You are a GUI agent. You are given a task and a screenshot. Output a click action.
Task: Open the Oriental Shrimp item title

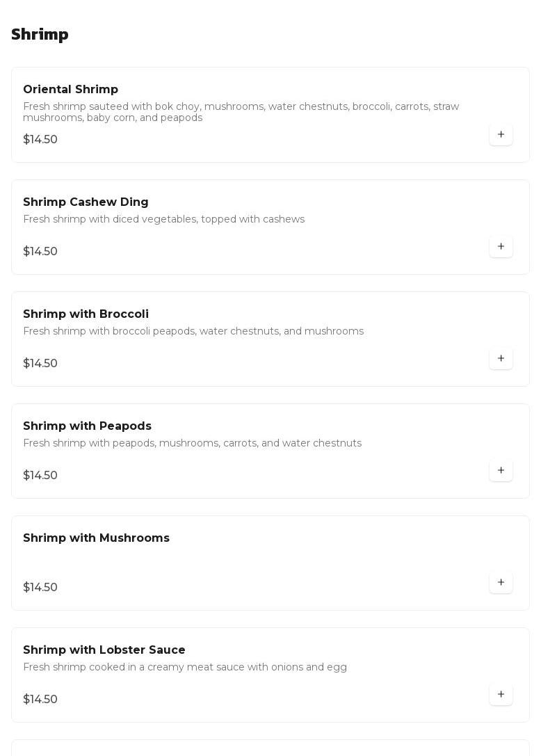(x=70, y=90)
